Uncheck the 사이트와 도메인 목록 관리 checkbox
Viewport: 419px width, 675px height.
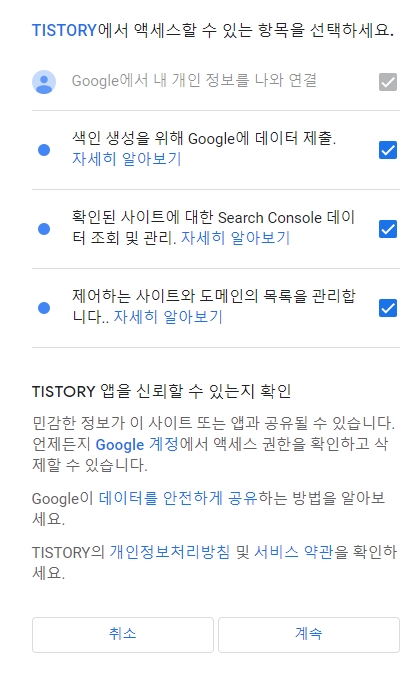pyautogui.click(x=388, y=308)
